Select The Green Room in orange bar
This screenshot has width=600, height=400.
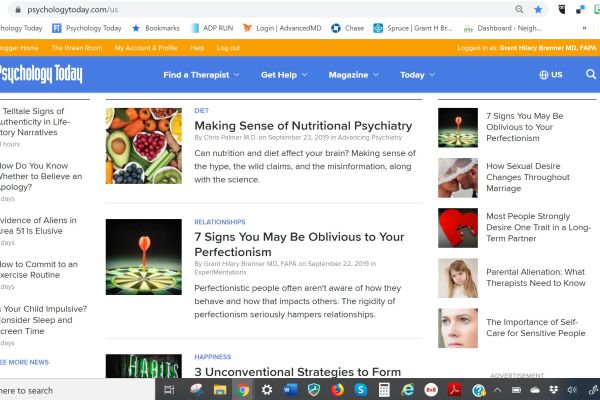[77, 48]
